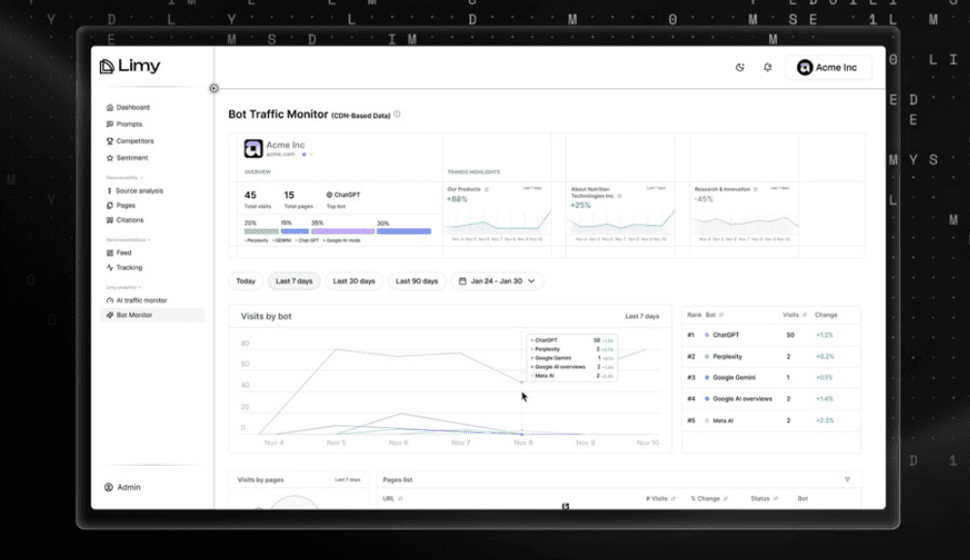Open the Research & Innovation link icon
This screenshot has width=970, height=560.
pos(755,189)
